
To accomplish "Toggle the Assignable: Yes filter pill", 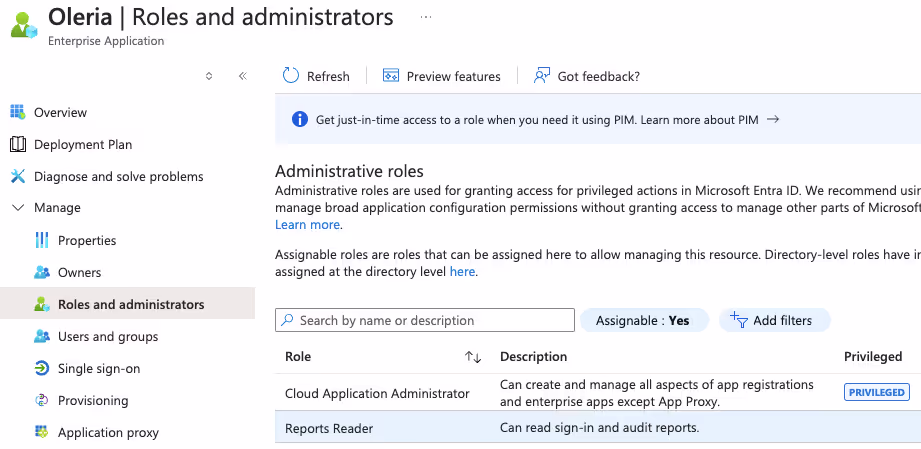I will click(x=644, y=320).
